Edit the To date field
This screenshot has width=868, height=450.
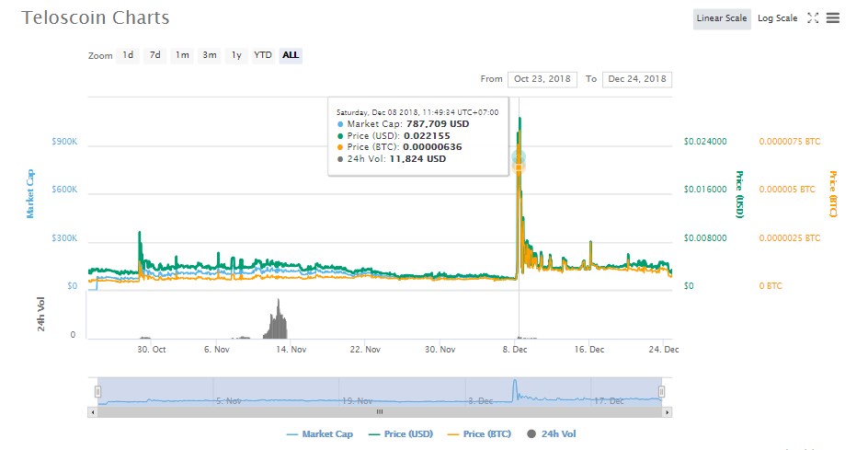point(637,79)
